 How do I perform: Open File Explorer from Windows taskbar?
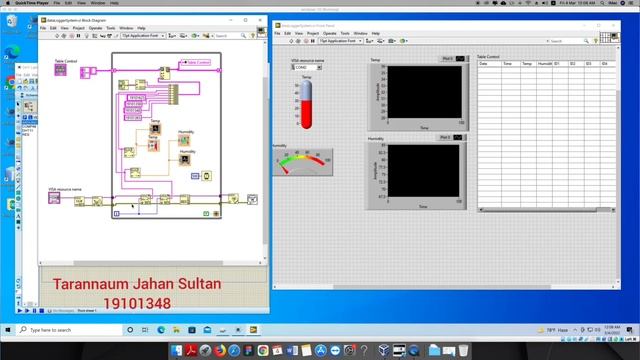click(176, 330)
